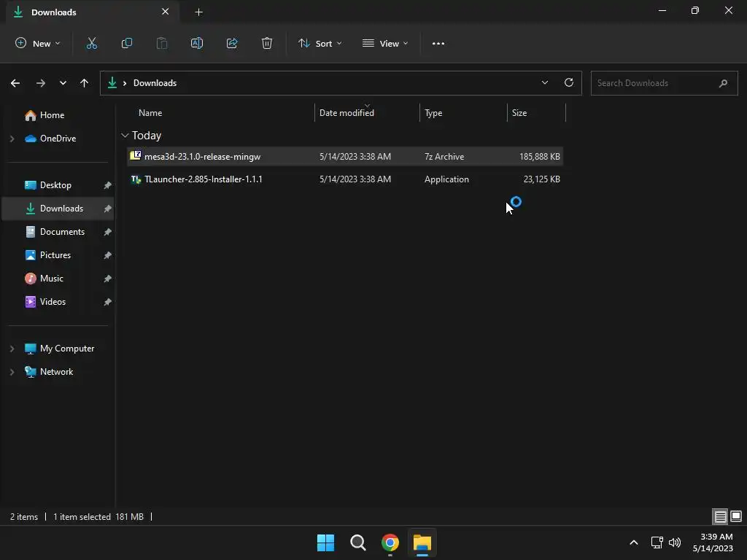Show hidden tray icons chevron
This screenshot has width=747, height=560.
tap(634, 542)
